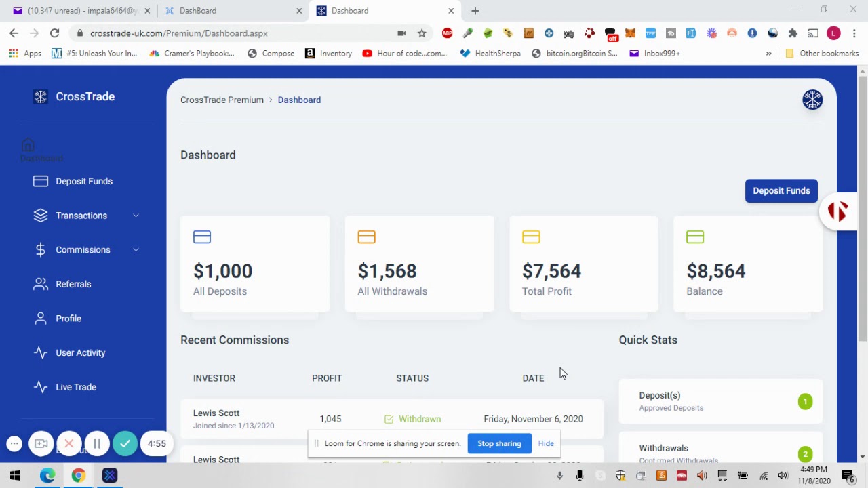The height and width of the screenshot is (488, 868).
Task: Open the Apps bookmark shortcut
Action: pyautogui.click(x=25, y=53)
